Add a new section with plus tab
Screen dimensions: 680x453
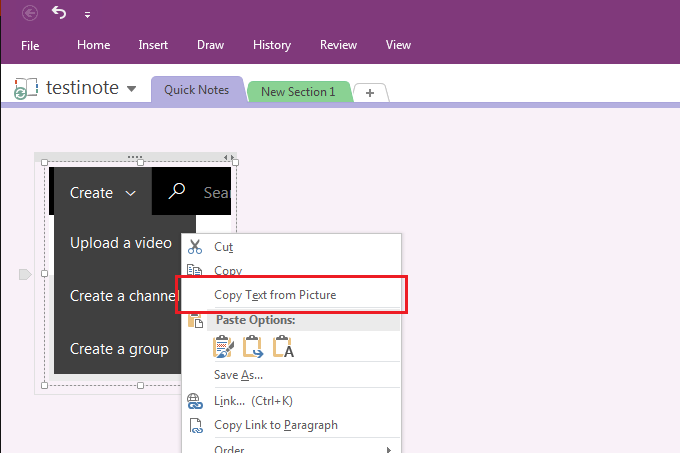pyautogui.click(x=369, y=92)
